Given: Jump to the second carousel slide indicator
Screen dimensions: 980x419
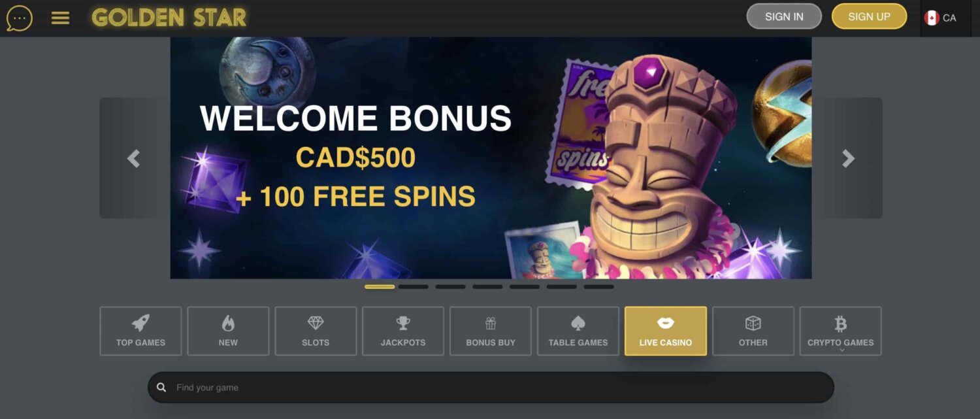Looking at the screenshot, I should click(414, 286).
